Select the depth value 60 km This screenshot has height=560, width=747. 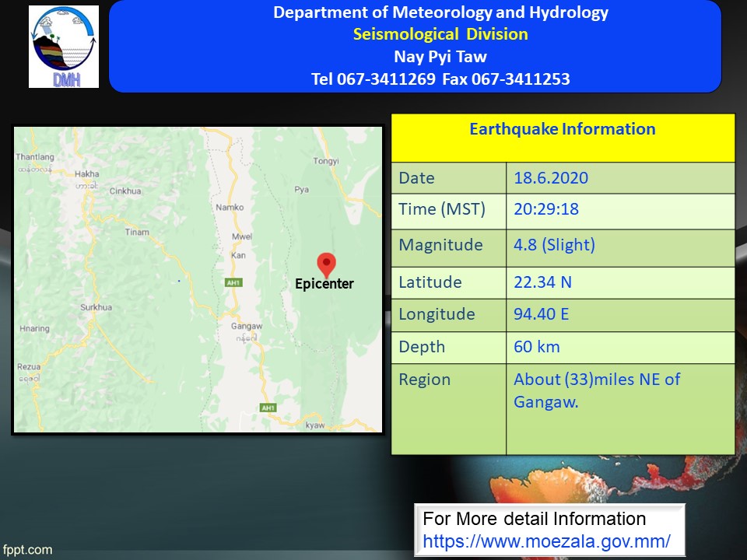(536, 347)
